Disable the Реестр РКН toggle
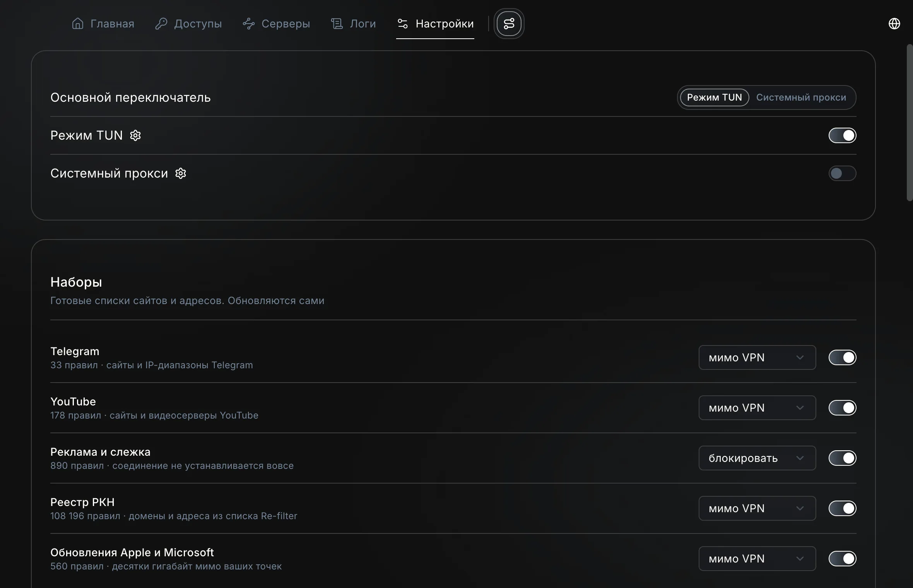 point(842,508)
